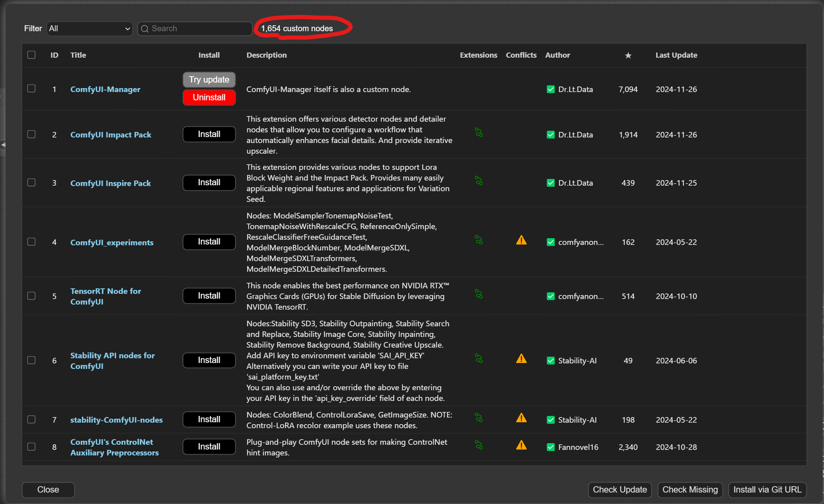Click the verified badge beside Fannovel16

[551, 447]
